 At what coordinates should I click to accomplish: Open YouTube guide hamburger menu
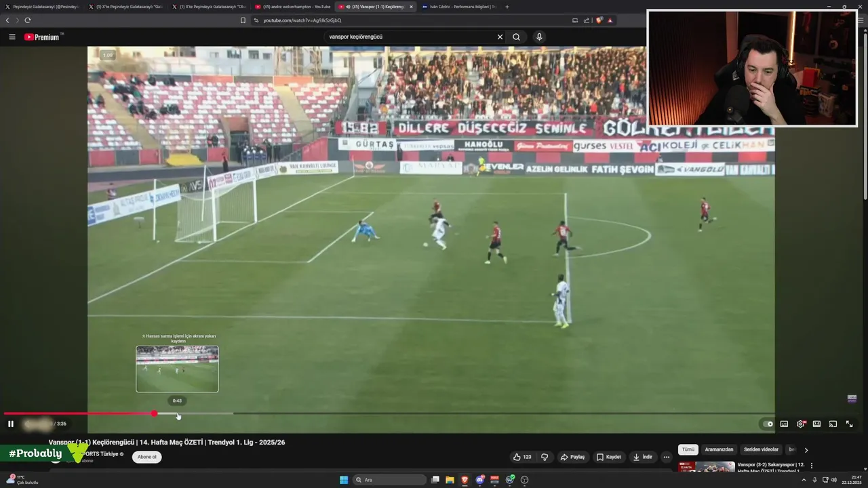[x=12, y=37]
